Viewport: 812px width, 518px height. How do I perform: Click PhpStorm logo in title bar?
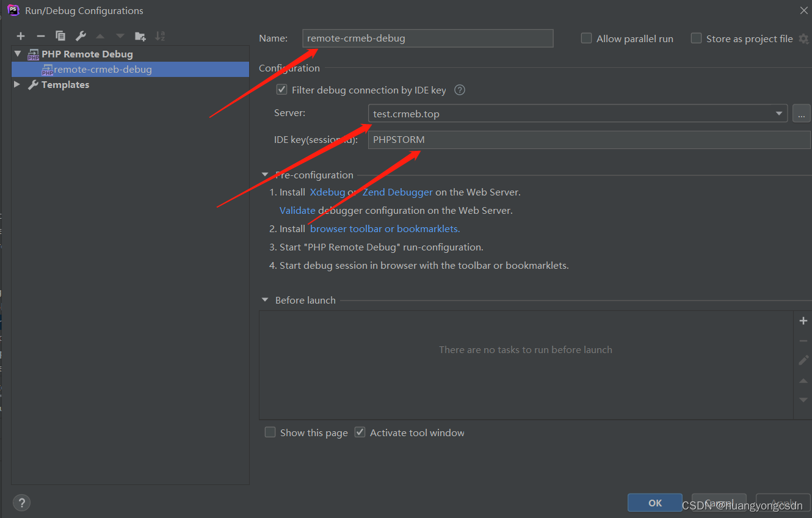(x=13, y=10)
